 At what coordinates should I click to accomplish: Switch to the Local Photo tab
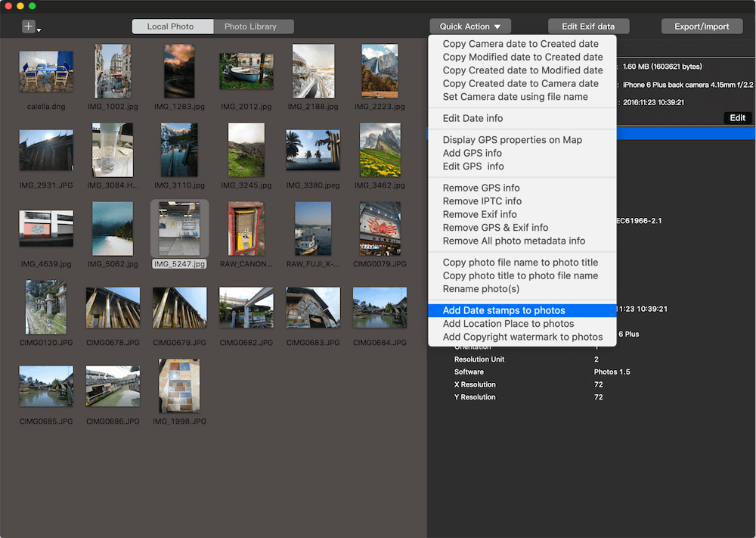pyautogui.click(x=172, y=26)
